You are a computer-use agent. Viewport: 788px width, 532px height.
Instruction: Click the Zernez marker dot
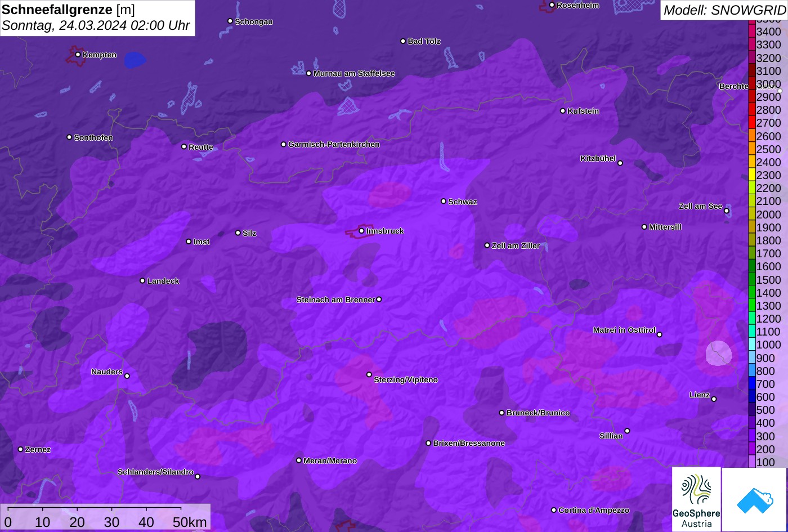pos(20,449)
